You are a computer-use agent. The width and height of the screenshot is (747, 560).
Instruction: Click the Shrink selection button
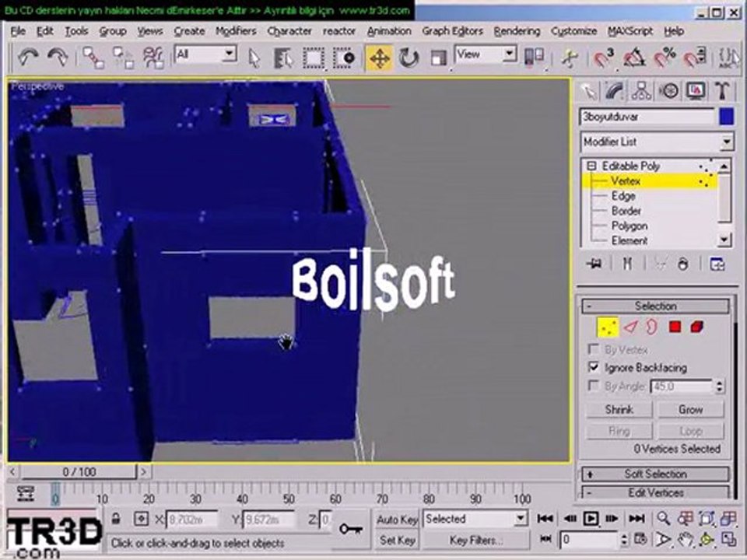coord(619,410)
